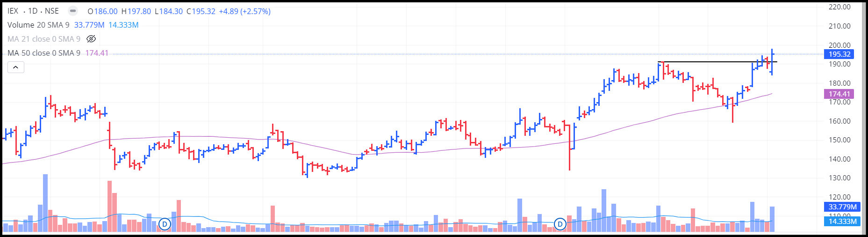868x237 pixels.
Task: Select the IEX symbol title
Action: click(13, 11)
